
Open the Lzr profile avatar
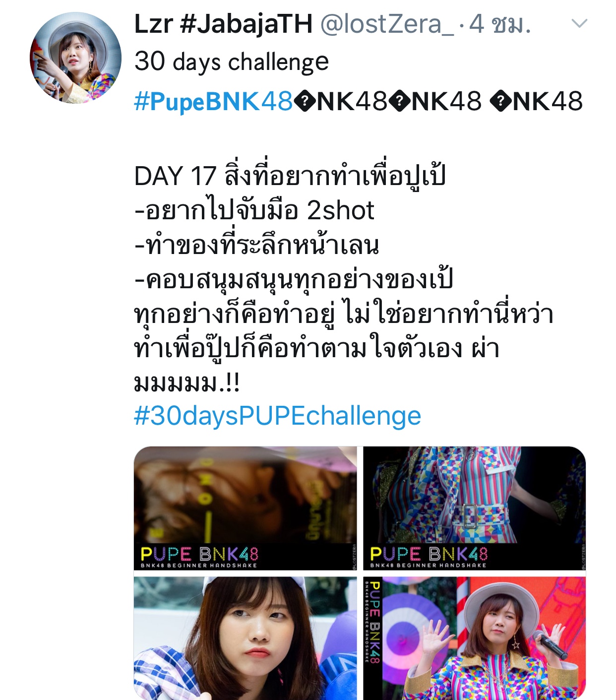pos(75,58)
